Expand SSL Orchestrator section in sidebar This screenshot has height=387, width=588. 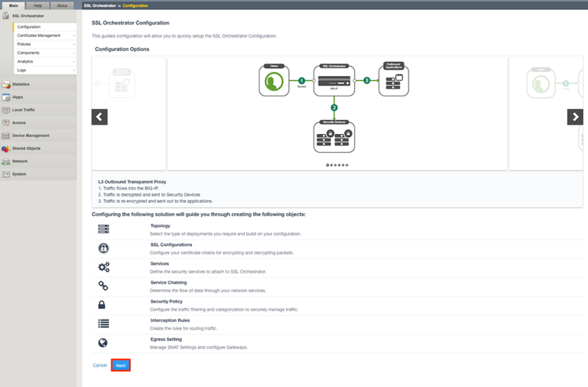tap(38, 16)
